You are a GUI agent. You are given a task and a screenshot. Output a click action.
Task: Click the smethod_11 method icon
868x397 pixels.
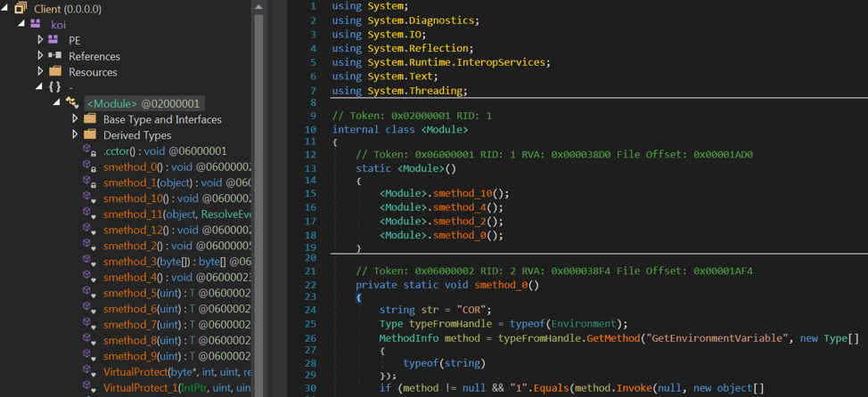tap(89, 214)
